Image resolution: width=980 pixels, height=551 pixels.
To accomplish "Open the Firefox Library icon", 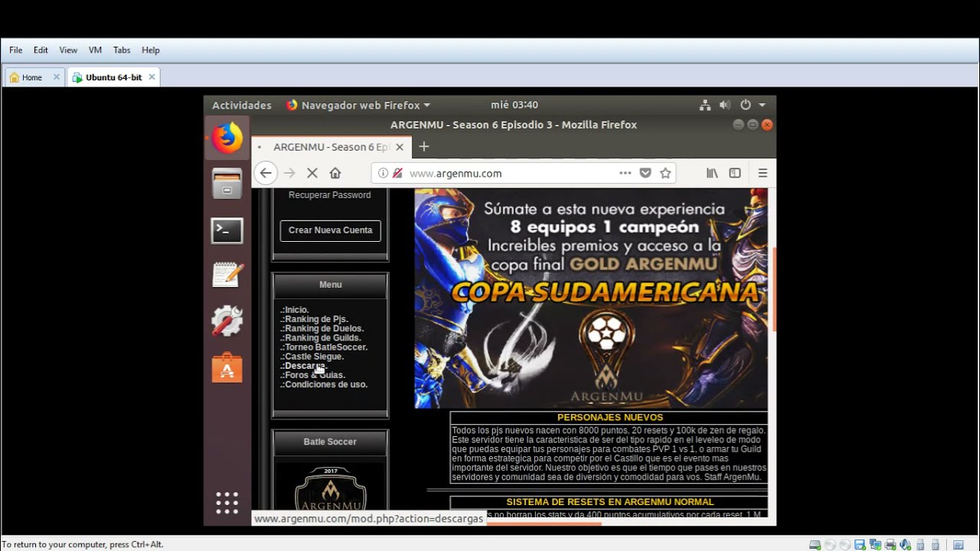I will (x=712, y=173).
